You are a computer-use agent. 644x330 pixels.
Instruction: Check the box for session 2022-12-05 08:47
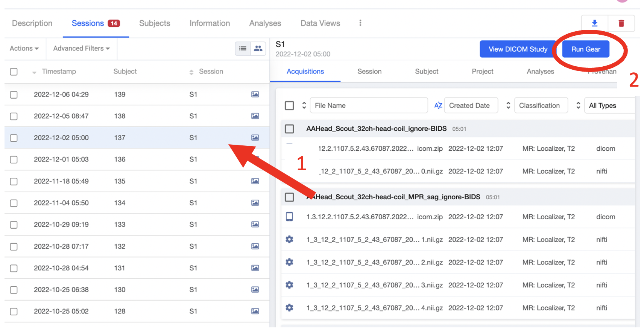(14, 116)
